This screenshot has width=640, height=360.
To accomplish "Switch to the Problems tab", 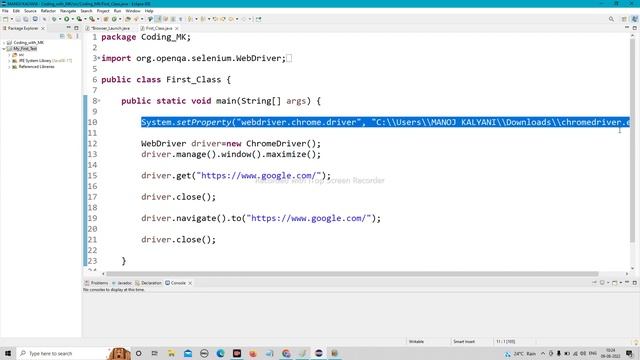I will point(96,283).
